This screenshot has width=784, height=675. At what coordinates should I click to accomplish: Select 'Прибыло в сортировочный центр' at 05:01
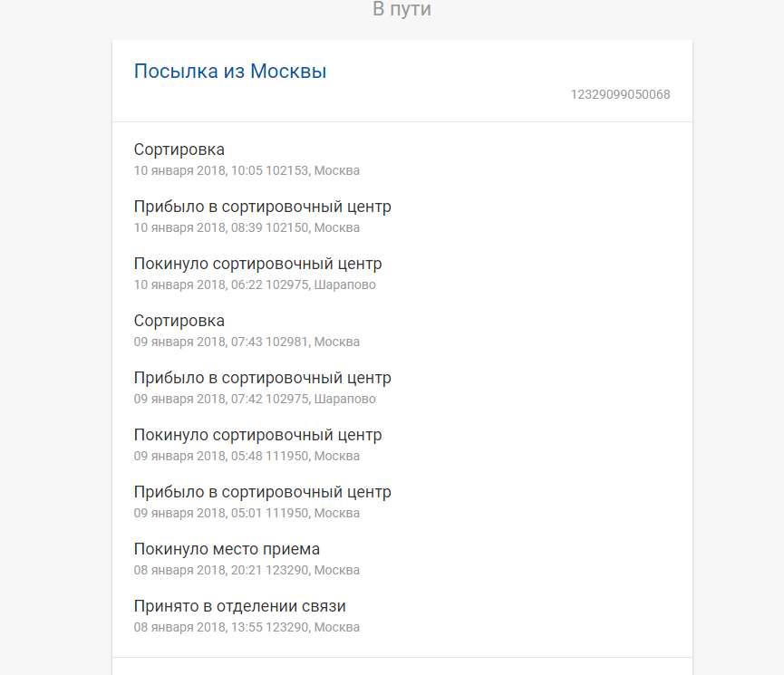[x=263, y=492]
